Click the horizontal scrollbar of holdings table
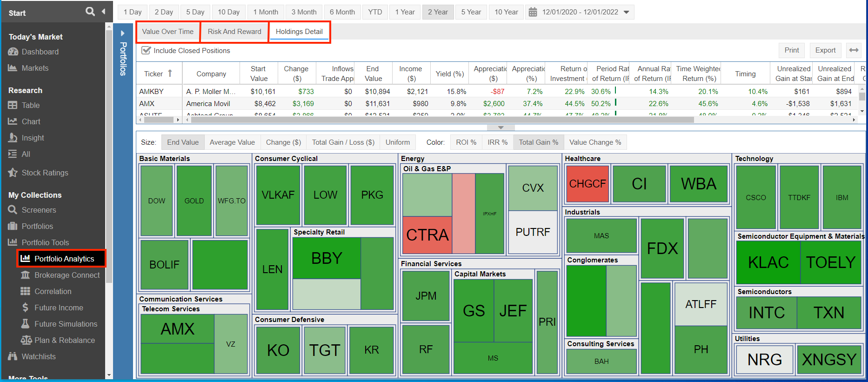Screen dimensions: 868x382 click(x=442, y=120)
